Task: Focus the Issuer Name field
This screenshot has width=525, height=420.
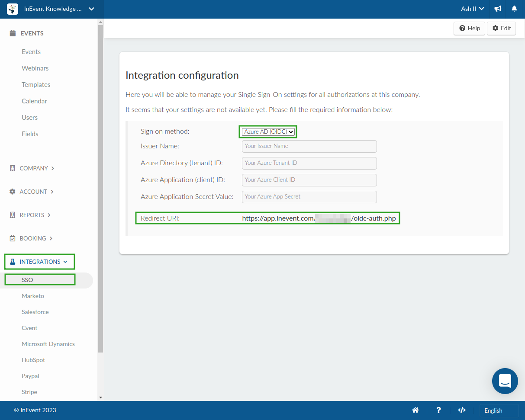Action: click(x=309, y=146)
